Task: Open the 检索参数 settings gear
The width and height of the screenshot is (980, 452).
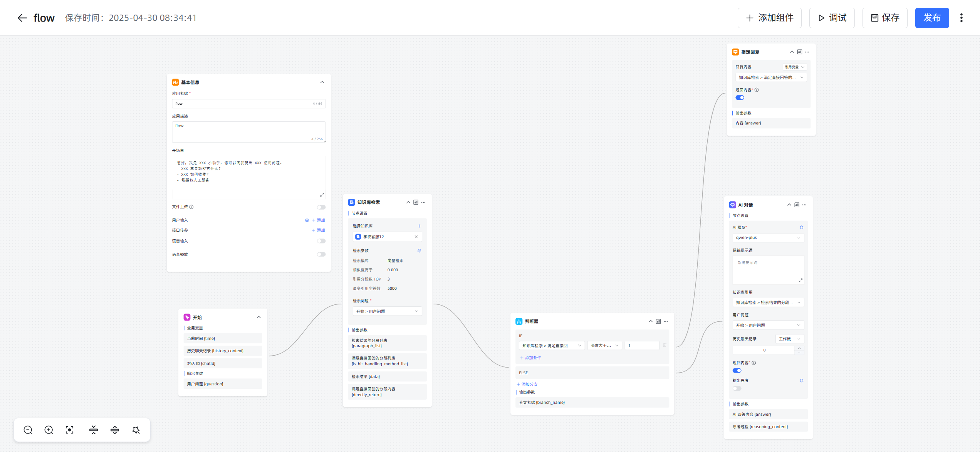Action: click(x=419, y=251)
